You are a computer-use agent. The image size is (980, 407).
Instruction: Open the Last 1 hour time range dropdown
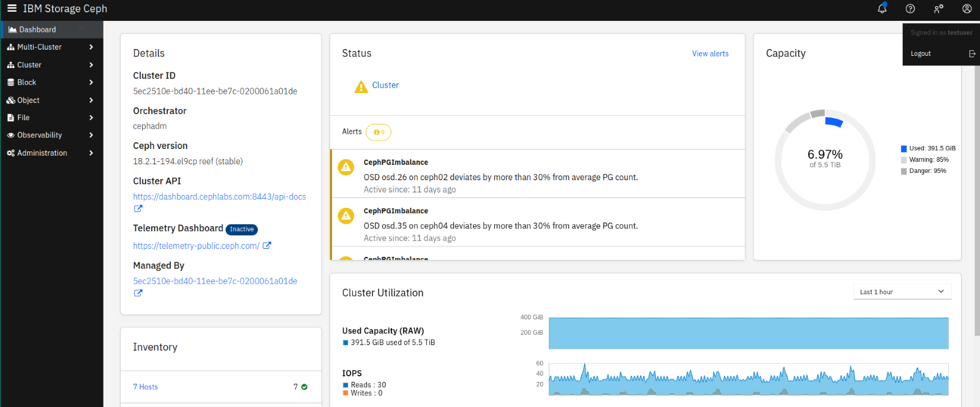point(902,292)
